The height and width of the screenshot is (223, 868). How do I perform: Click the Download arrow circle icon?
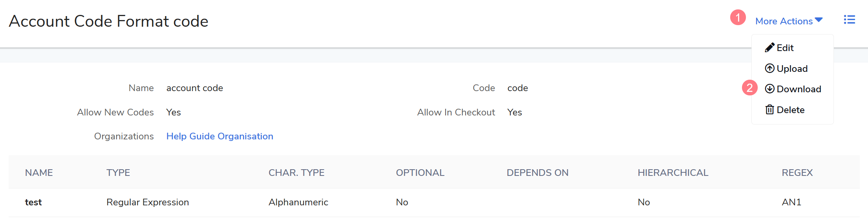(769, 89)
